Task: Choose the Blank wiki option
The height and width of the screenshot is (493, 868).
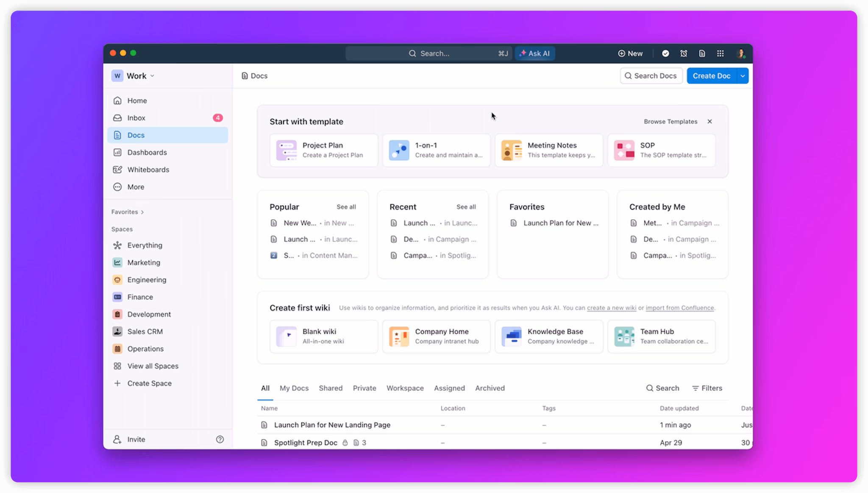Action: [324, 336]
